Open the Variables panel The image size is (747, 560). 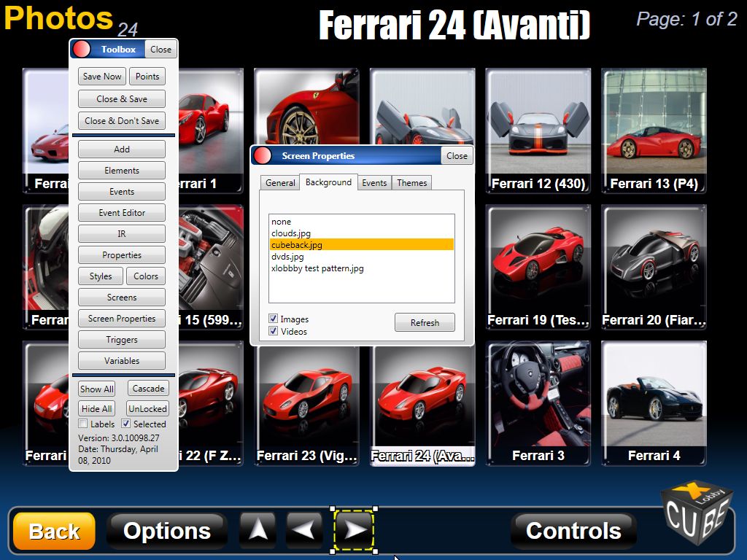click(x=122, y=360)
